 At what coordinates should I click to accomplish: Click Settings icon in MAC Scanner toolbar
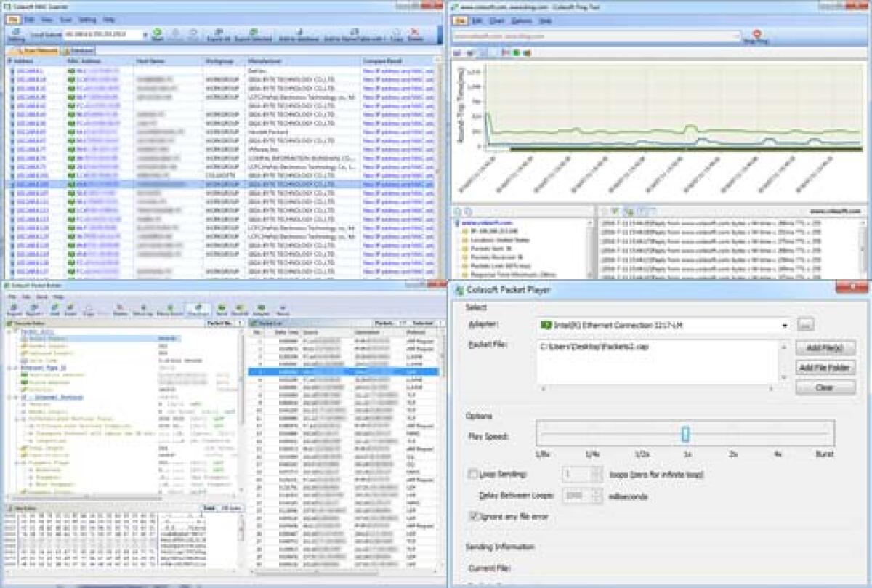pyautogui.click(x=15, y=33)
